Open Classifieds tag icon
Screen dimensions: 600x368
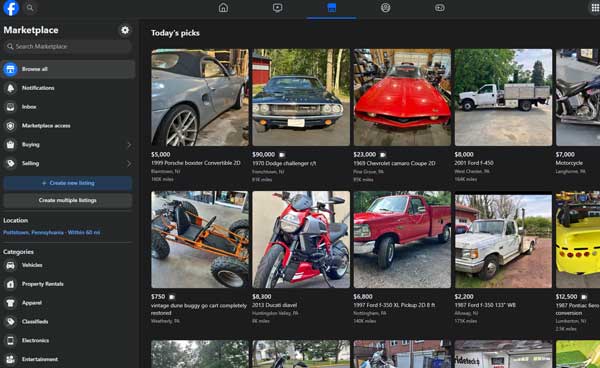[10, 322]
